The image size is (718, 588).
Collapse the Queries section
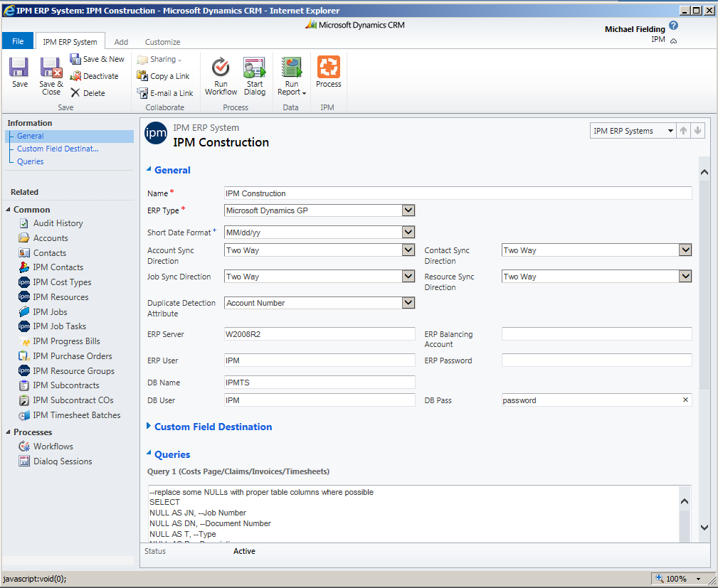[148, 454]
